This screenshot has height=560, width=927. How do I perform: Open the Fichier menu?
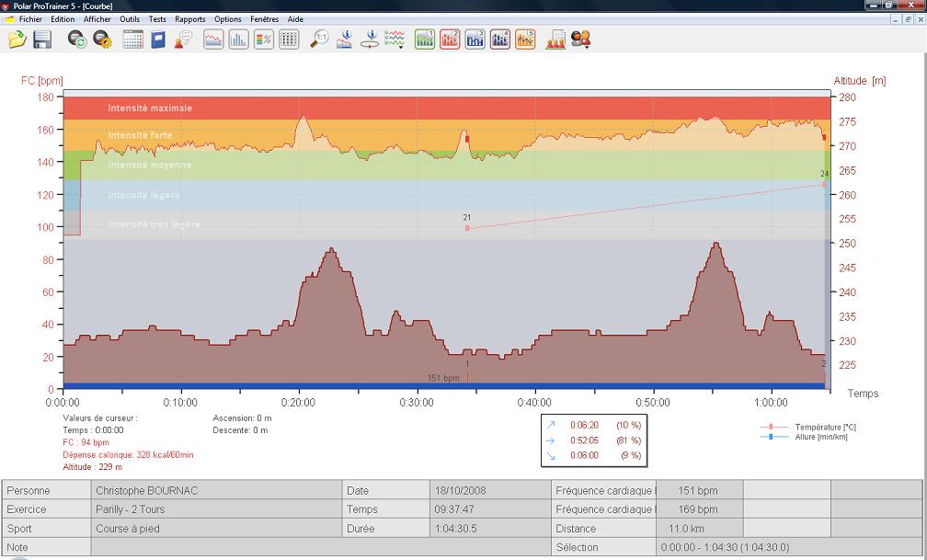click(x=30, y=19)
